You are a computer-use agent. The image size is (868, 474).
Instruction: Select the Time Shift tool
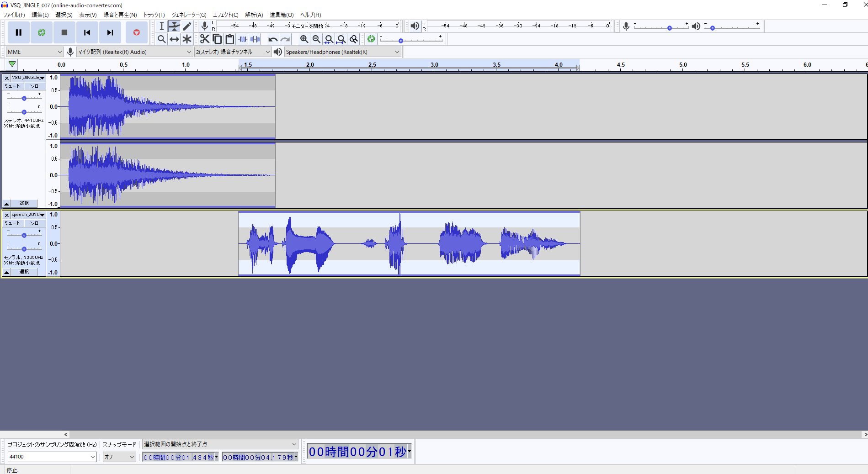pos(174,39)
